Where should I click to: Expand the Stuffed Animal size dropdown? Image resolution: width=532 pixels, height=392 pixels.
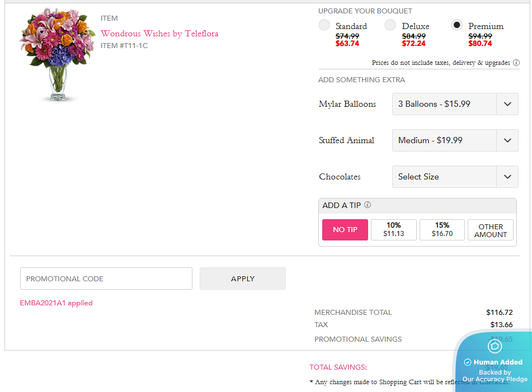click(x=455, y=140)
